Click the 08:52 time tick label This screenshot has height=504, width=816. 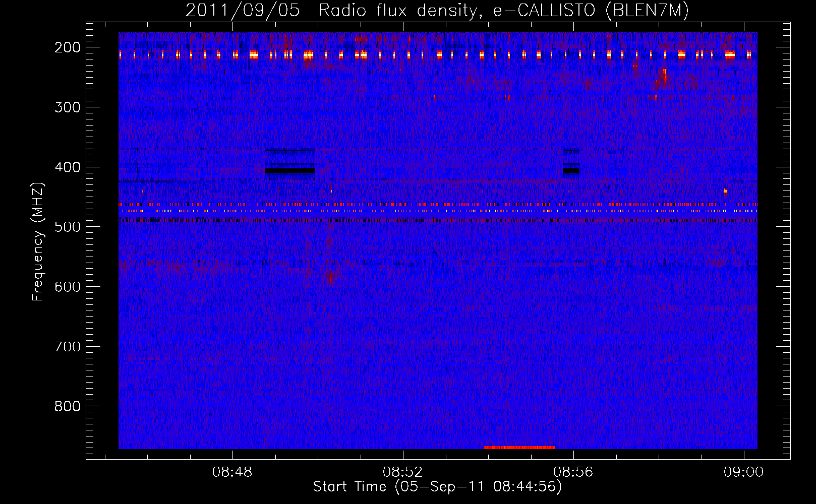(x=403, y=472)
